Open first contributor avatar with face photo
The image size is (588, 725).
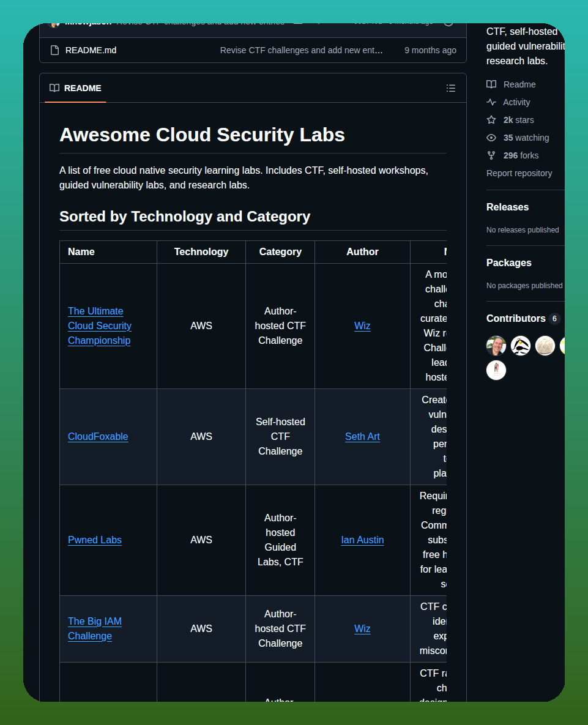496,346
